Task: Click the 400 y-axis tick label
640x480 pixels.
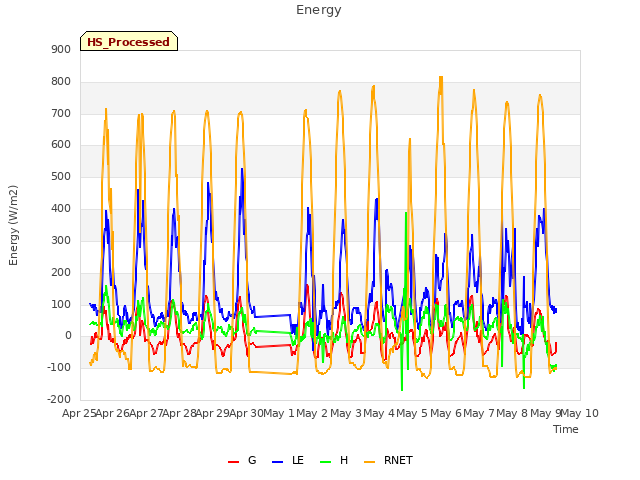Action: 61,209
